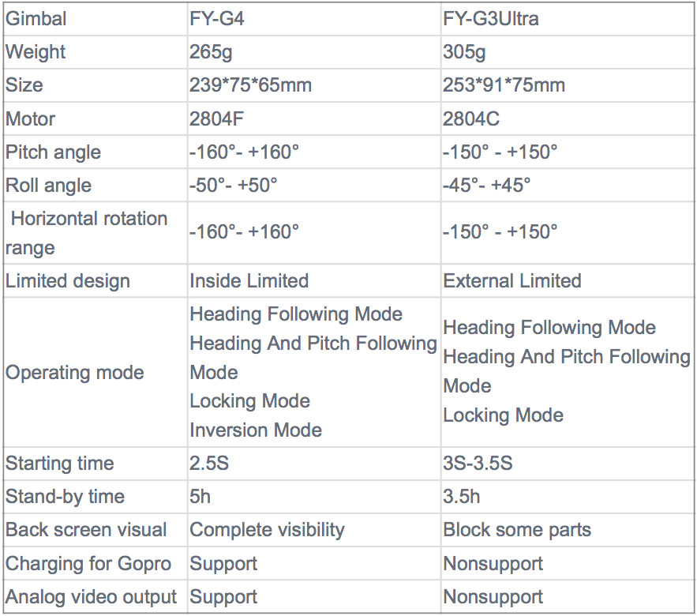
Task: Click the Charging for Gopro label
Action: coord(88,564)
